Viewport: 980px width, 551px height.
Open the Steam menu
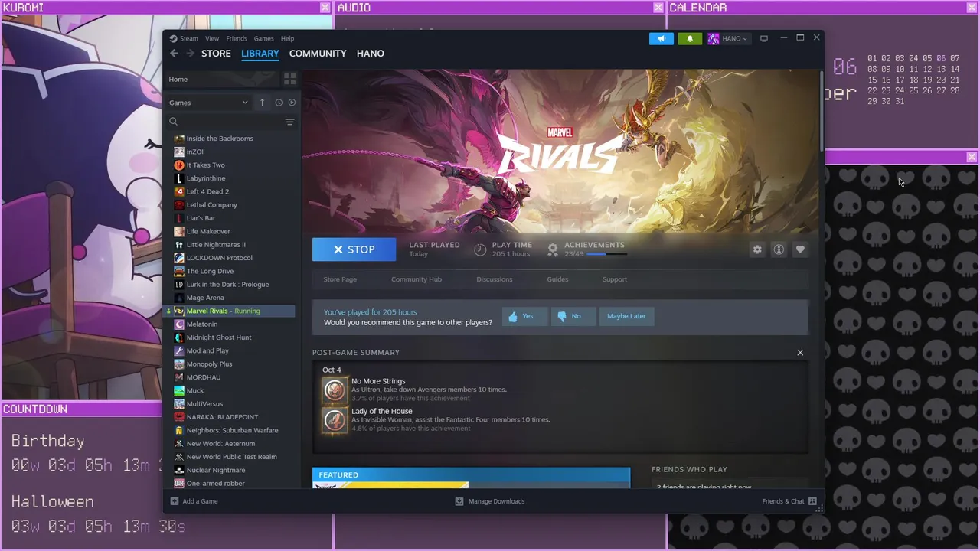184,38
